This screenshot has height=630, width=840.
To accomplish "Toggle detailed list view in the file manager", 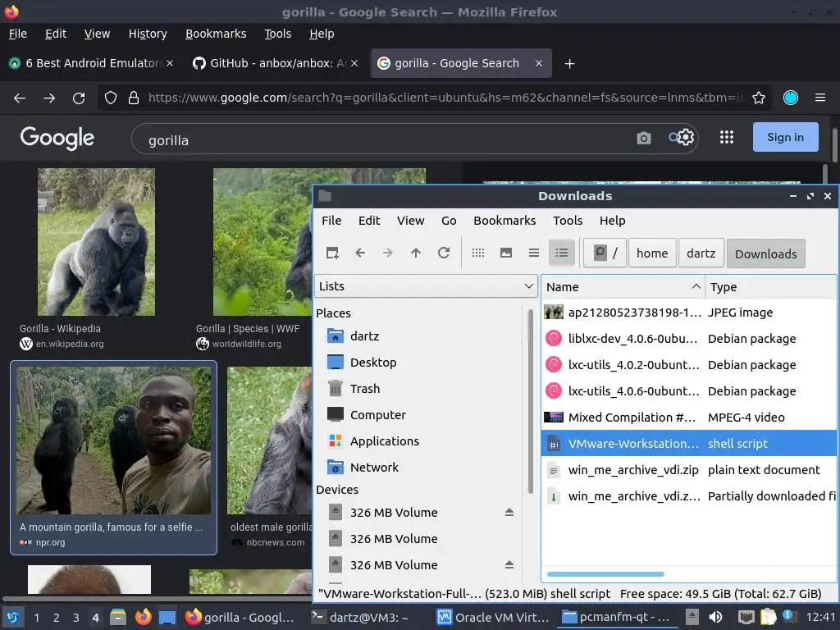I will pos(561,253).
